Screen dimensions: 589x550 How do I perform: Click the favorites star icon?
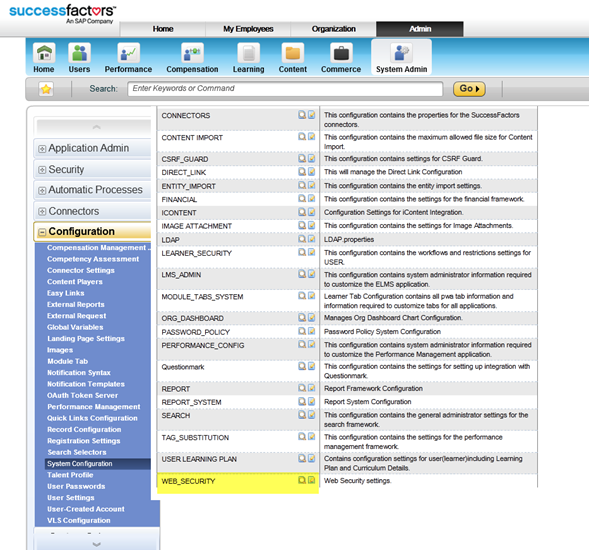pos(46,89)
